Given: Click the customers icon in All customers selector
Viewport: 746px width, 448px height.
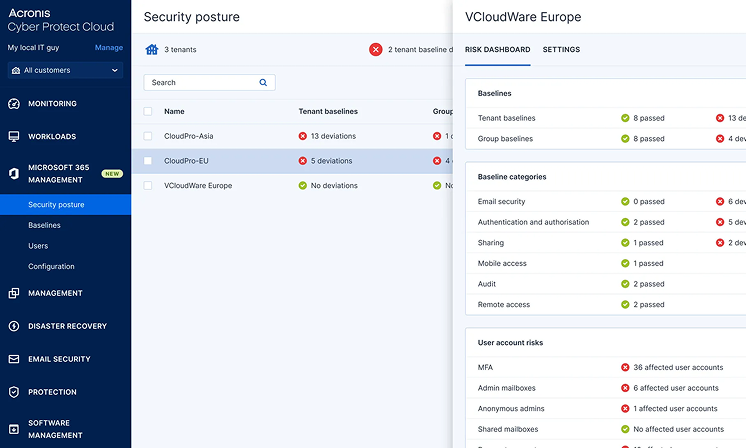Looking at the screenshot, I should pos(16,70).
